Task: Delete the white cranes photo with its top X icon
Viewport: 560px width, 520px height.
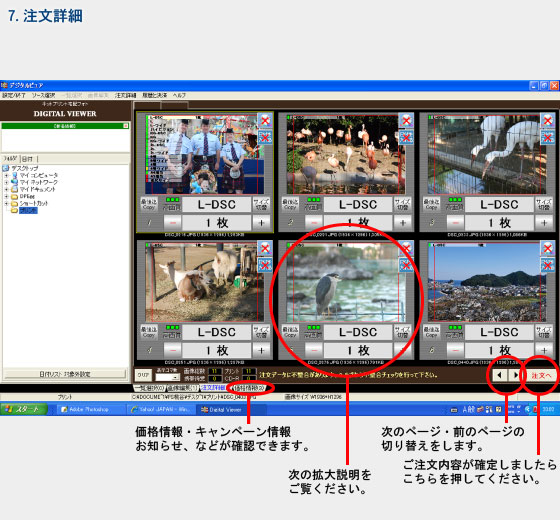Action: pyautogui.click(x=548, y=120)
